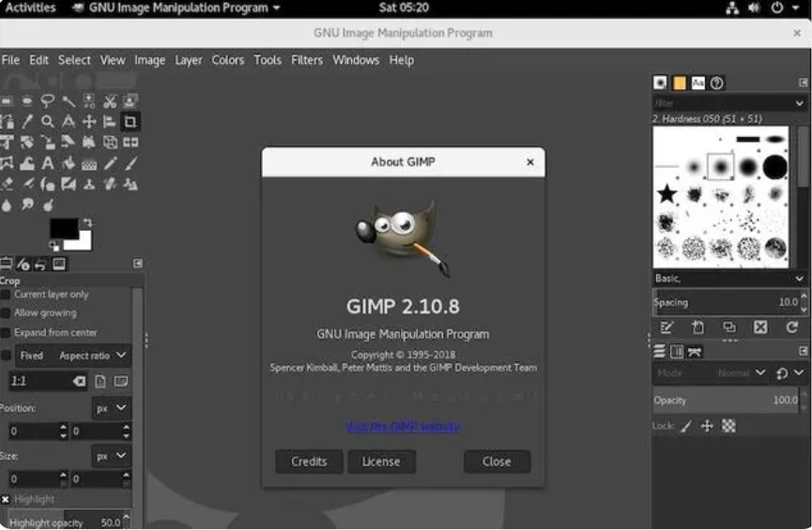Open the Position unit px dropdown
Viewport: 812px width, 530px height.
point(111,408)
